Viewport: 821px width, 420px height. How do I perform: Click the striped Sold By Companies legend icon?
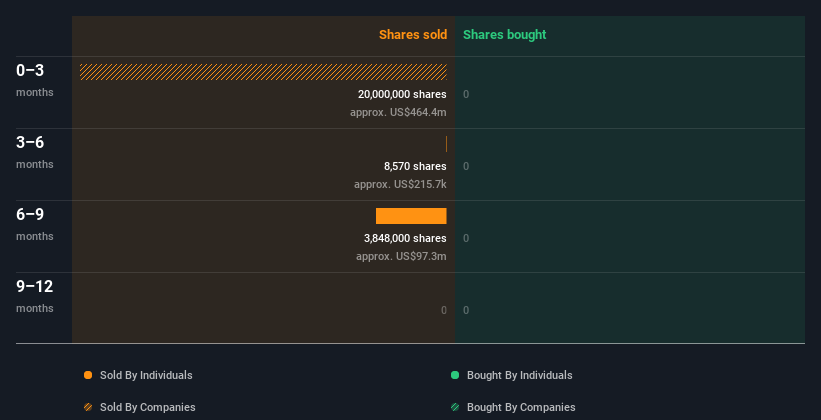coord(88,407)
